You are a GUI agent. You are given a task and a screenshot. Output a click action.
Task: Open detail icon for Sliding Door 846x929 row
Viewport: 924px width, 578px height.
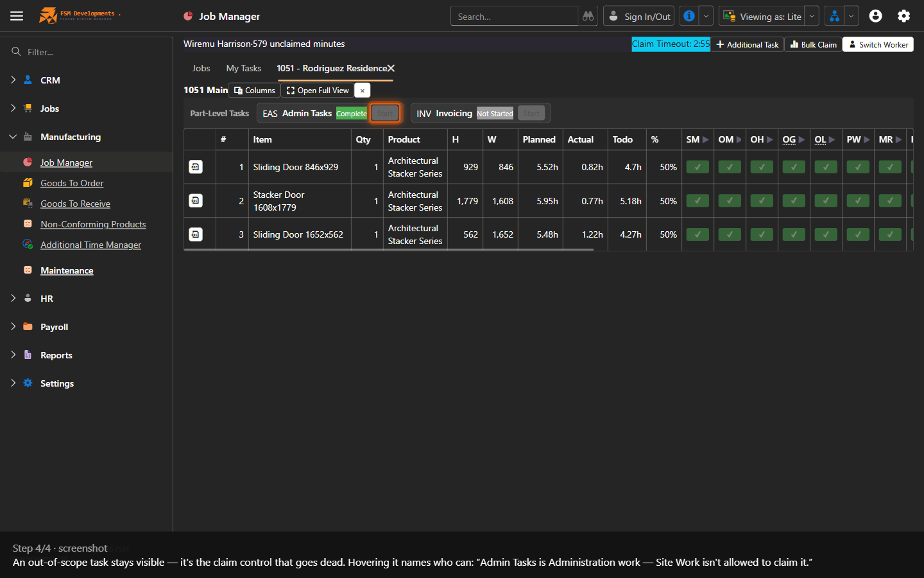196,167
